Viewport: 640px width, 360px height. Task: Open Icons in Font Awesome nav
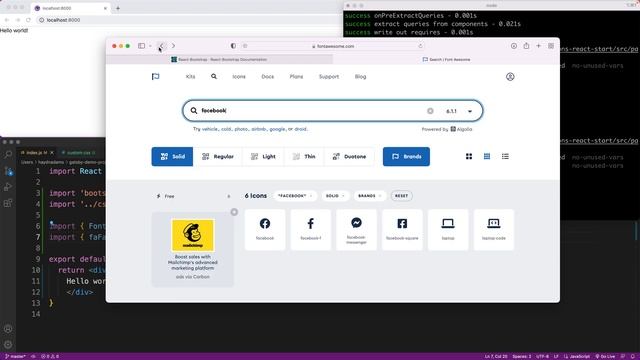pos(239,77)
